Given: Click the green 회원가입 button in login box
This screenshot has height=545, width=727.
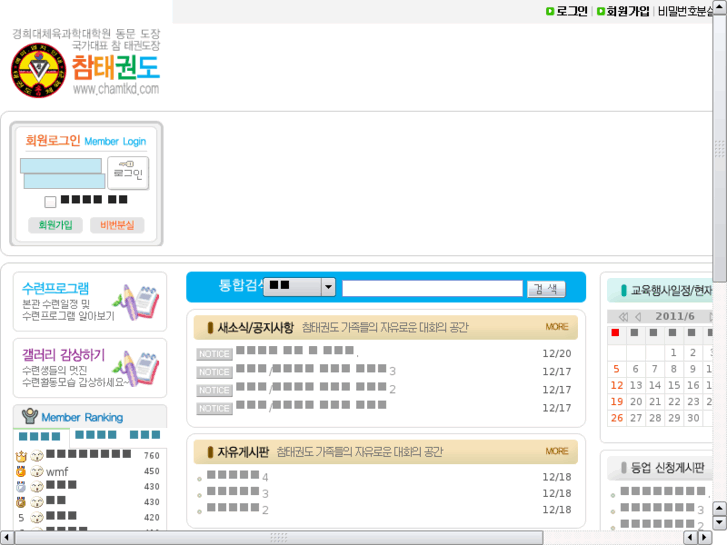Looking at the screenshot, I should point(55,225).
